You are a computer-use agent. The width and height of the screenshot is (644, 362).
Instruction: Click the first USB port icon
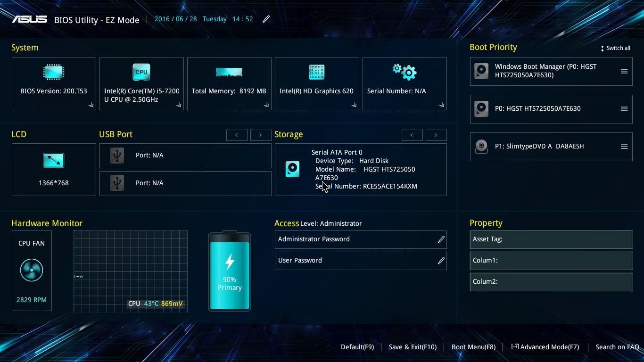[x=117, y=155]
